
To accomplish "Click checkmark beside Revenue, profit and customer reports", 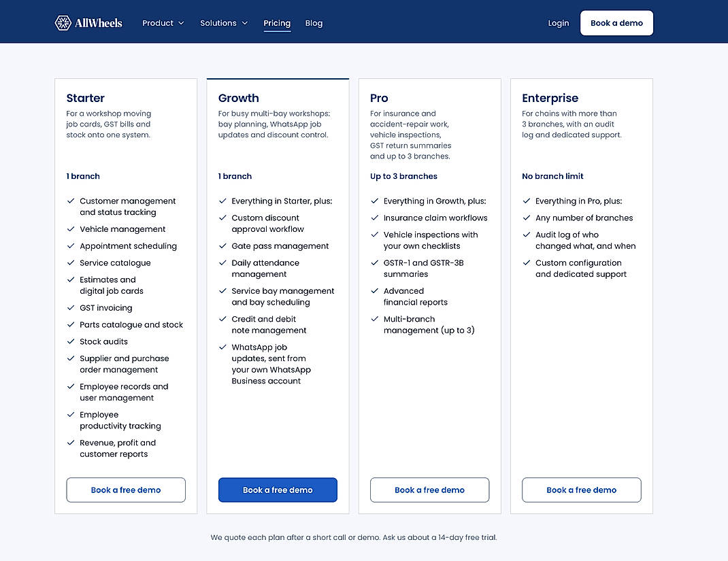I will (71, 443).
